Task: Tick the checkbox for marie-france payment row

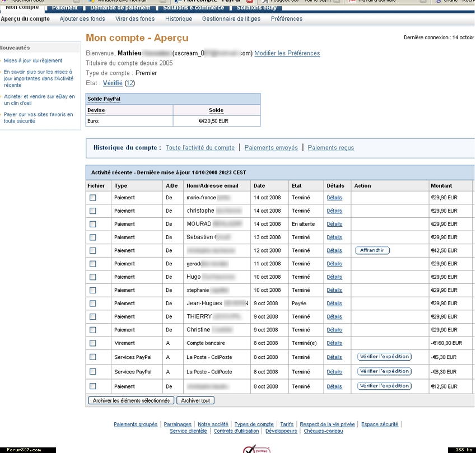Action: coord(93,198)
